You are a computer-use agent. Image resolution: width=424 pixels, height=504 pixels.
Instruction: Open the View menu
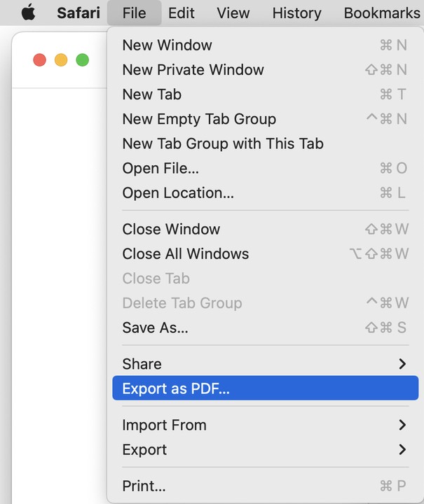pos(233,13)
